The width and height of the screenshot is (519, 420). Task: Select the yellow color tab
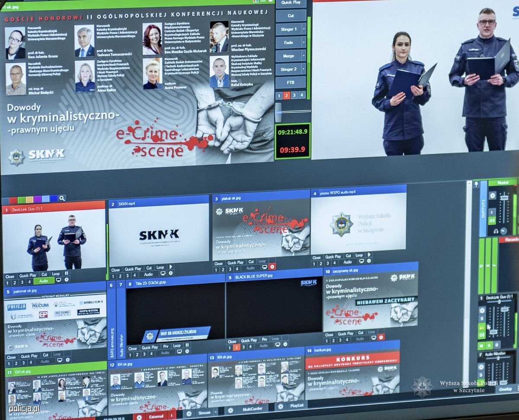pos(29,199)
